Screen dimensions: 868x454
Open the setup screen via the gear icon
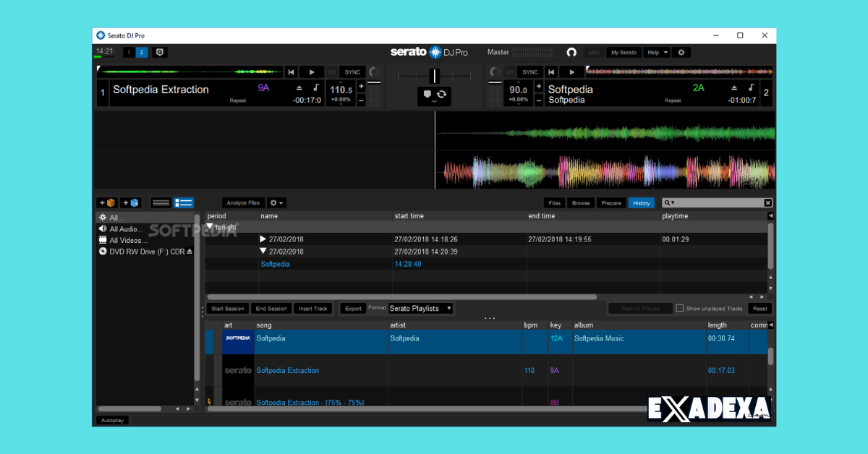(x=680, y=52)
